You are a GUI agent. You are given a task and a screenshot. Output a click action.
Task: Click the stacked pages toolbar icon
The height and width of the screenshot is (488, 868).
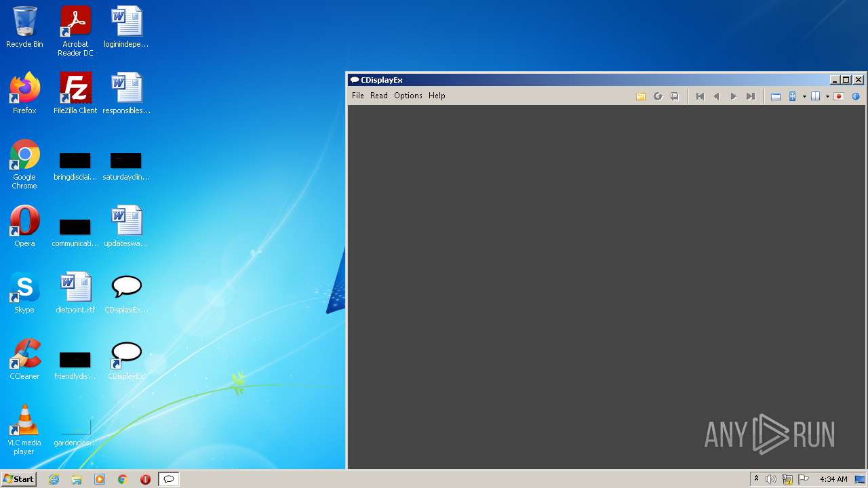point(674,96)
